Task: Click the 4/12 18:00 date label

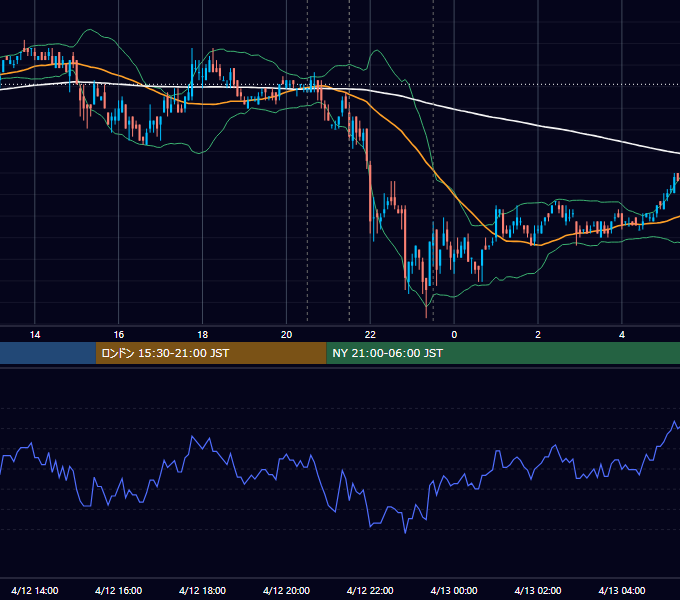Action: tap(203, 590)
